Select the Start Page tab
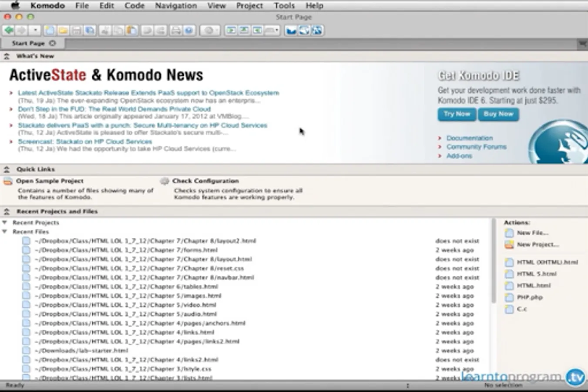Image resolution: width=588 pixels, height=392 pixels. click(33, 43)
